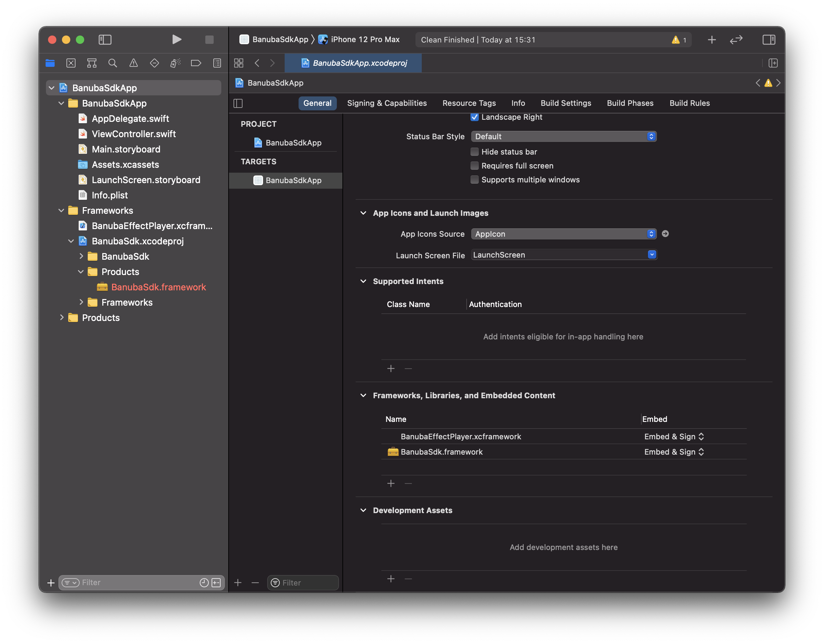
Task: Change embed option for BanubaSdk.framework
Action: pos(674,452)
